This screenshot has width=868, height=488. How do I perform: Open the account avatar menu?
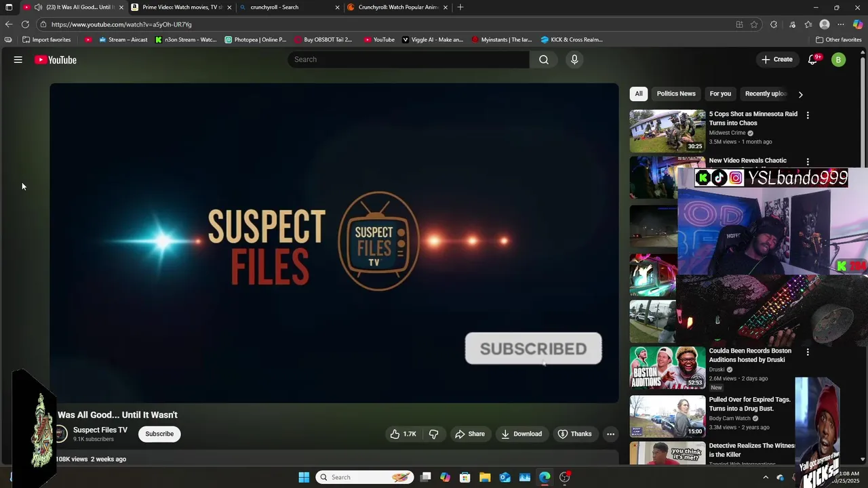839,60
